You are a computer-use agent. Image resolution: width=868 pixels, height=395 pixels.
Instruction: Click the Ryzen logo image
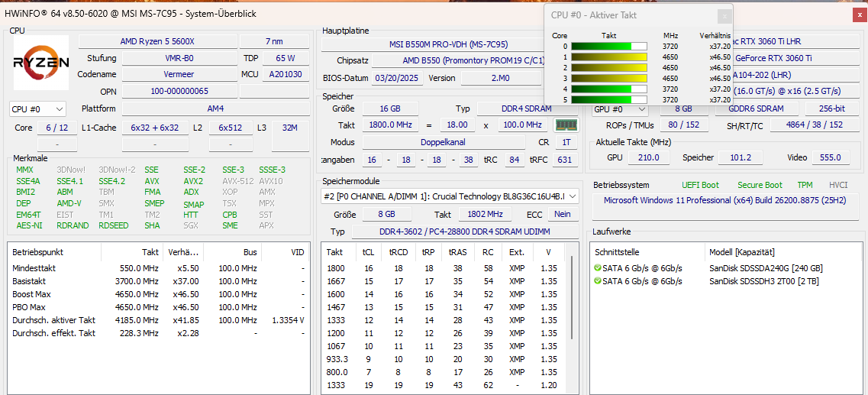(x=41, y=63)
